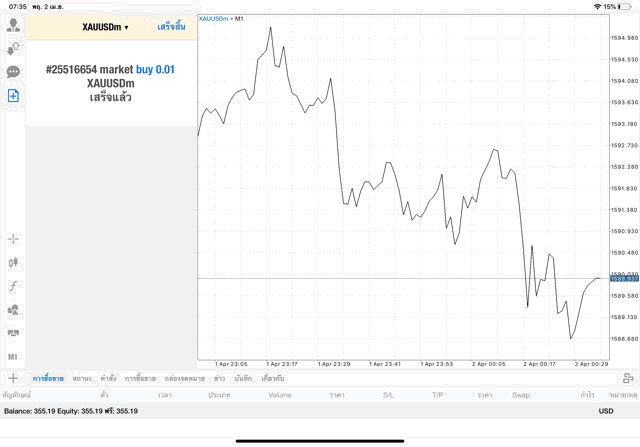Open the chat messages icon

[13, 72]
